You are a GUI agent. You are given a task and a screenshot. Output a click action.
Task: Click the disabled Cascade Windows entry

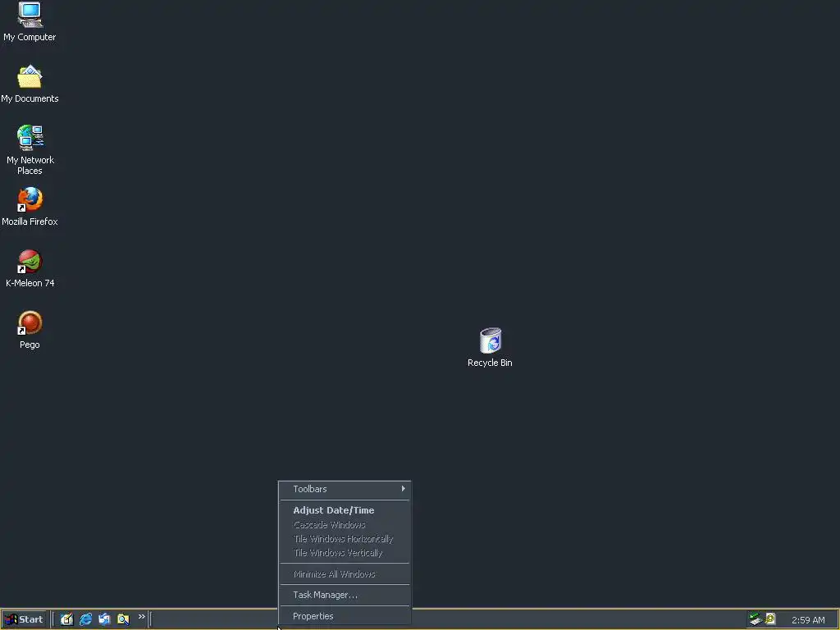(x=345, y=524)
